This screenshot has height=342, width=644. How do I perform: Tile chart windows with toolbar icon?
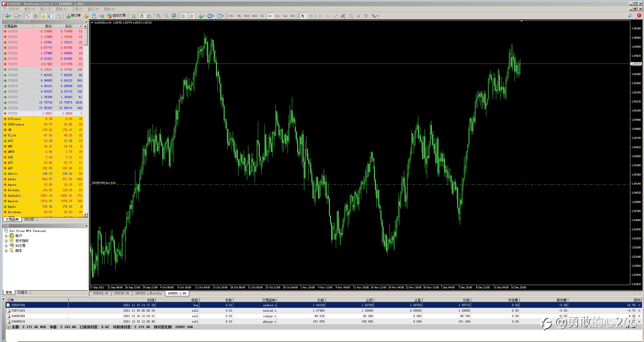[x=174, y=16]
